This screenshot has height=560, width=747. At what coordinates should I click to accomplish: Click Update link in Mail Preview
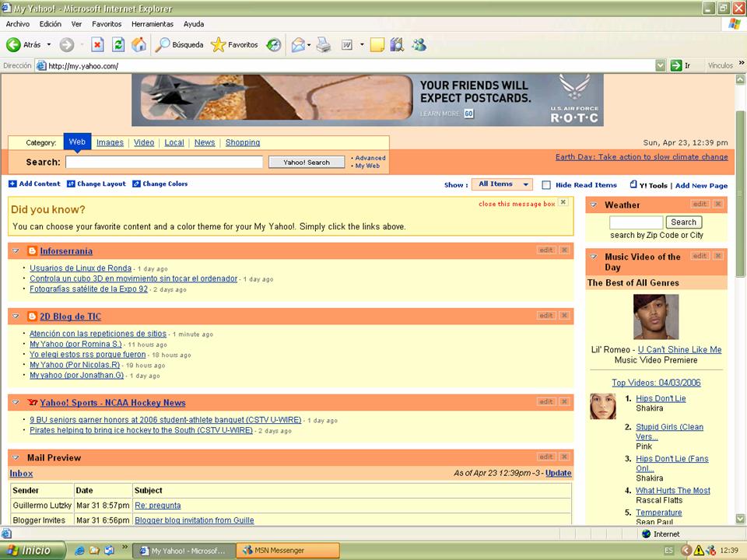(x=559, y=473)
